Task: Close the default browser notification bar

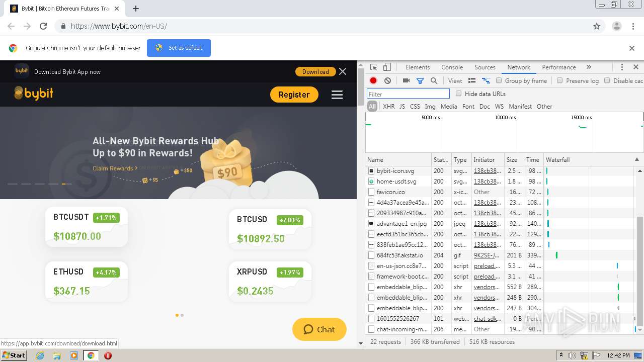Action: click(x=632, y=48)
